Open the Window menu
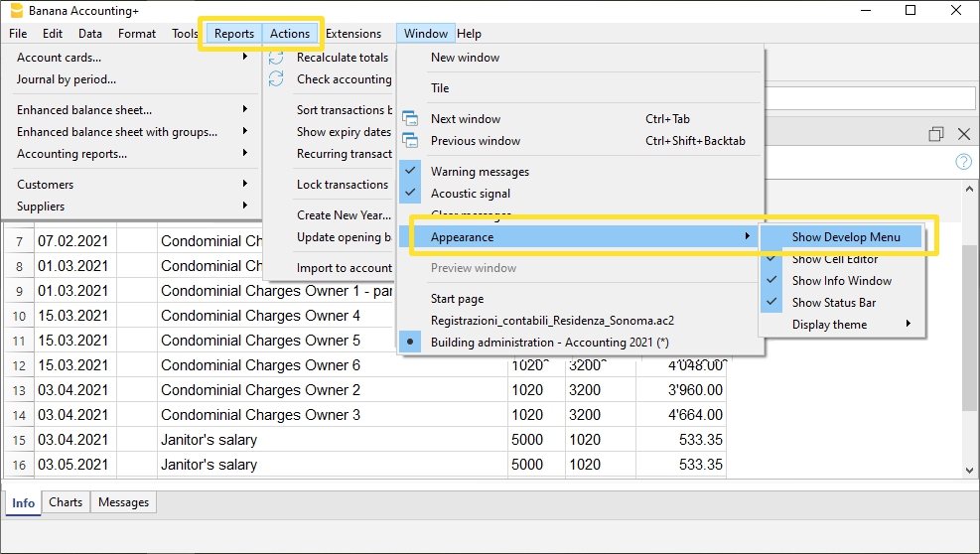980x554 pixels. [426, 34]
